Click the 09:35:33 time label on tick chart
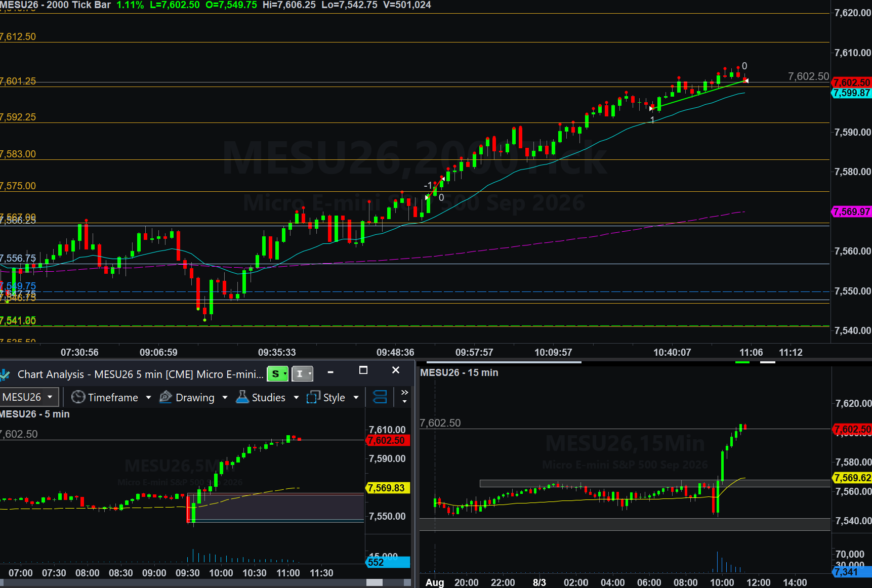872x588 pixels. 277,352
